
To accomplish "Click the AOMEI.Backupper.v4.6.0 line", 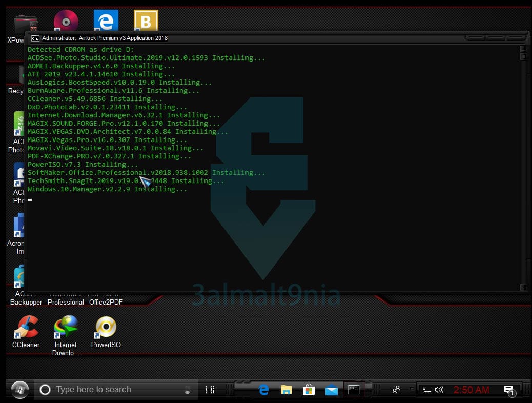I will point(101,66).
